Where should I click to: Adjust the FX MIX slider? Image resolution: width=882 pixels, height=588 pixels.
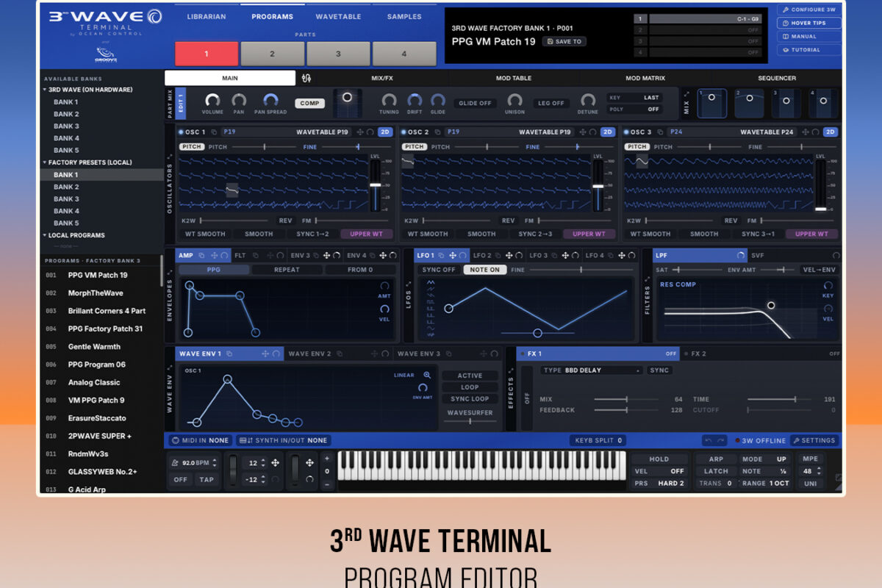click(x=626, y=400)
